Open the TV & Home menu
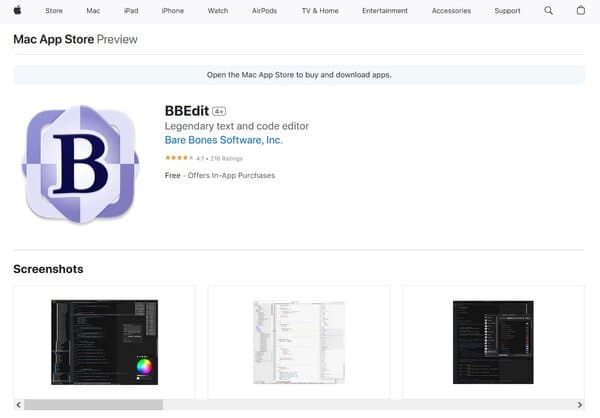The height and width of the screenshot is (418, 600). (320, 11)
